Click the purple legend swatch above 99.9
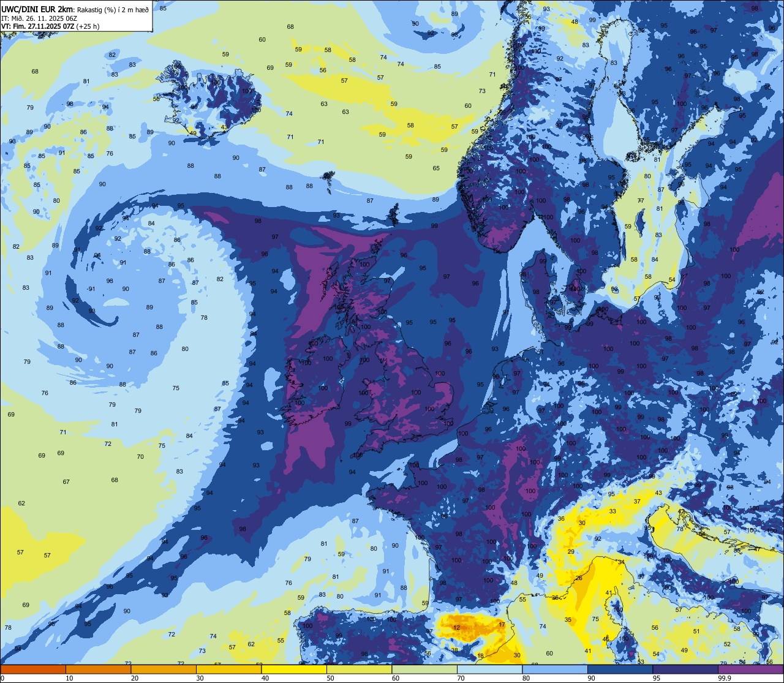Screen dimensions: 784x683 point(750,669)
